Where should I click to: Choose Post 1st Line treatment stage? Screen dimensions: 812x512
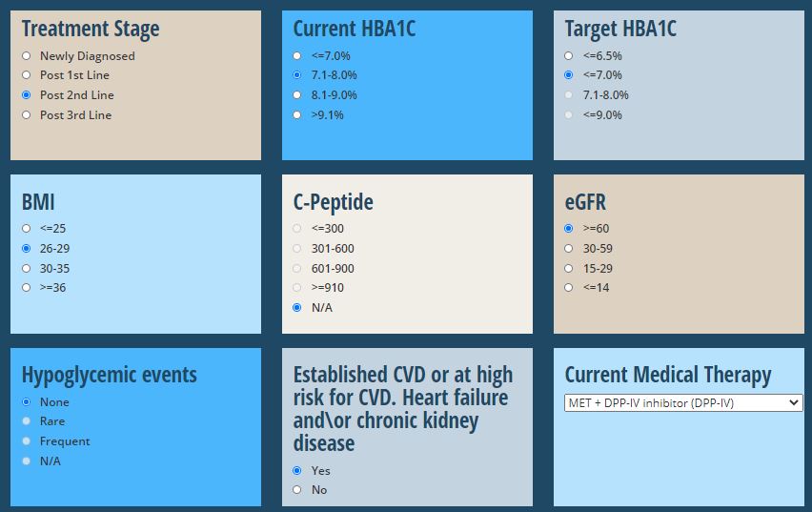tap(27, 75)
